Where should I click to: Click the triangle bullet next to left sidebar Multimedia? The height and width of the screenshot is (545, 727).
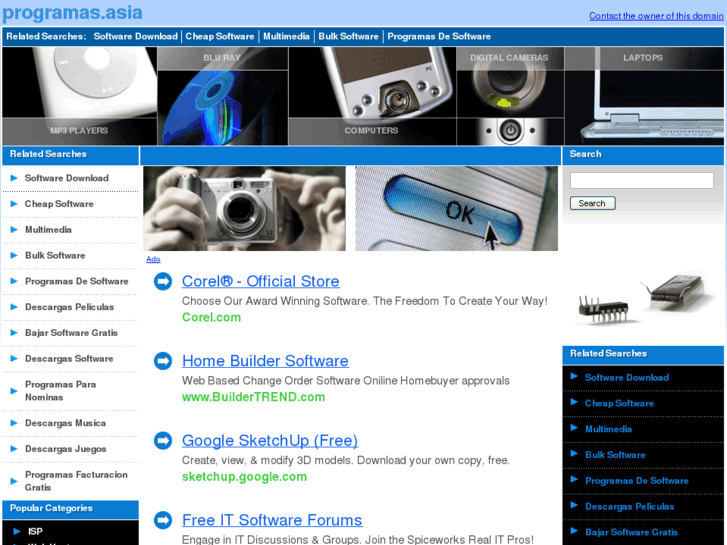[14, 230]
